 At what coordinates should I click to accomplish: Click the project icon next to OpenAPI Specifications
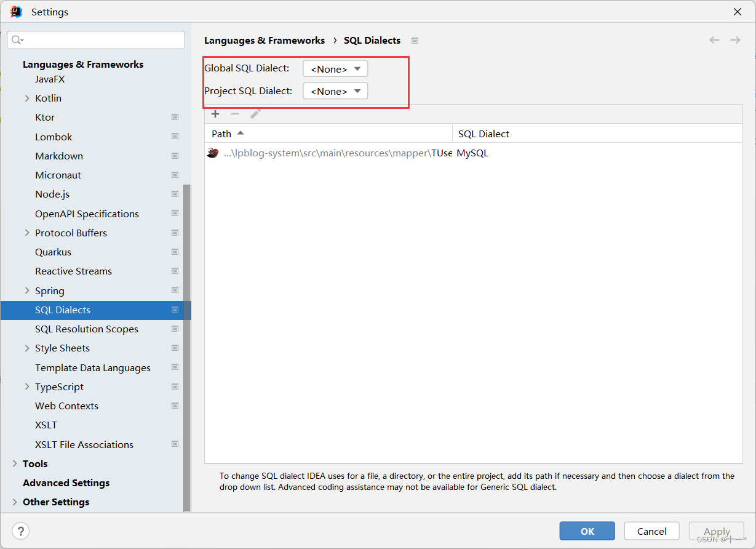click(x=175, y=214)
